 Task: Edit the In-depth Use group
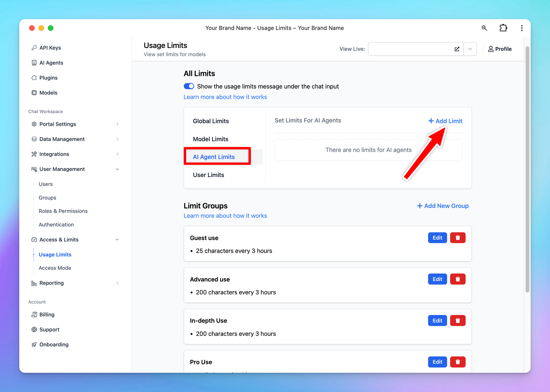pos(437,321)
